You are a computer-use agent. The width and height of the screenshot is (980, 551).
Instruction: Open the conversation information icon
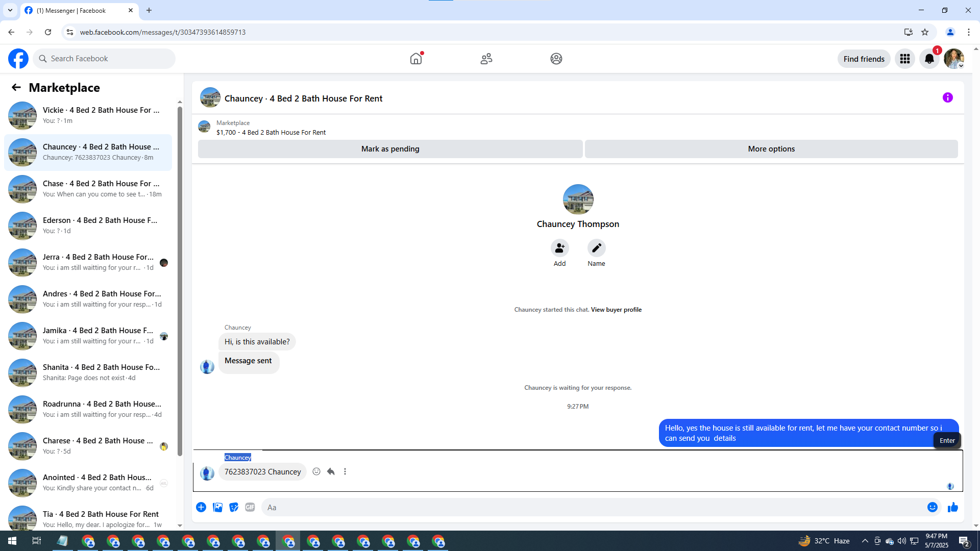(947, 97)
